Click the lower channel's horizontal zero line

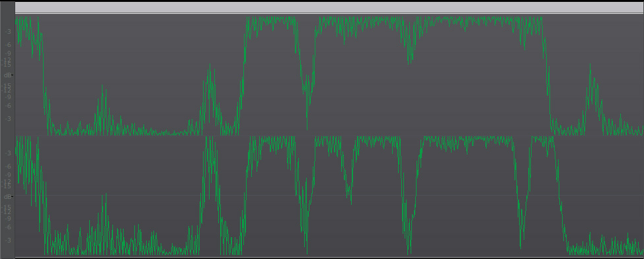[329, 196]
